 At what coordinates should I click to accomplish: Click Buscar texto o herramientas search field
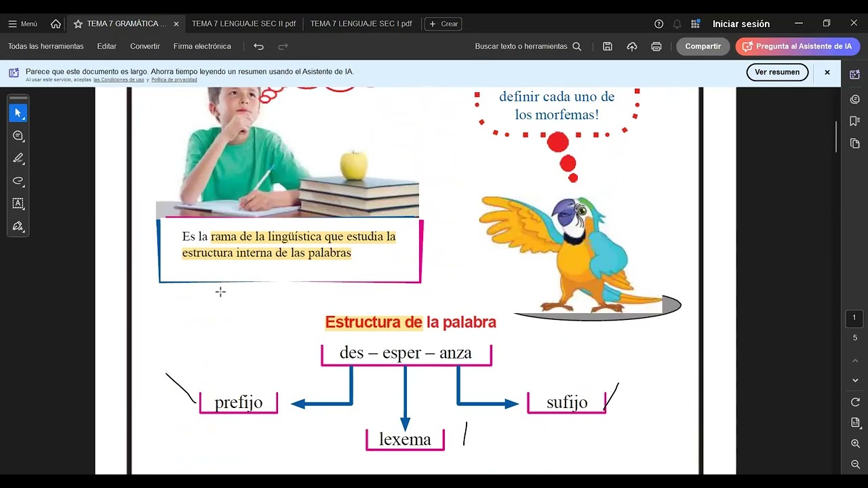click(528, 46)
